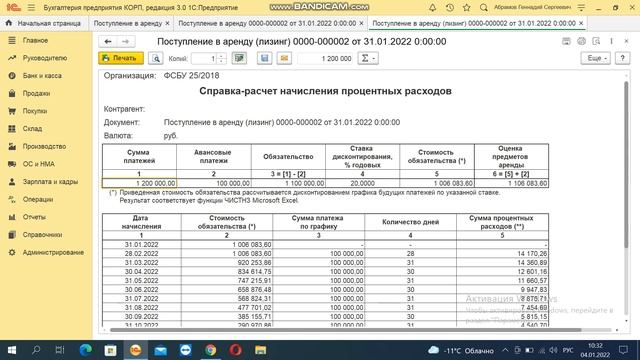This screenshot has height=360, width=640.
Task: Open Microsoft Edge from taskbar
Action: [x=85, y=350]
